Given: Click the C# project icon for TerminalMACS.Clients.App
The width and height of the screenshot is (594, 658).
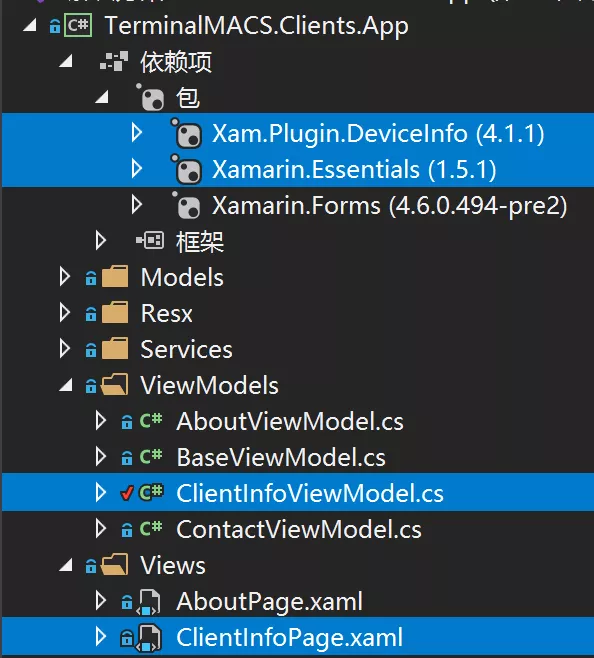Looking at the screenshot, I should tap(78, 25).
